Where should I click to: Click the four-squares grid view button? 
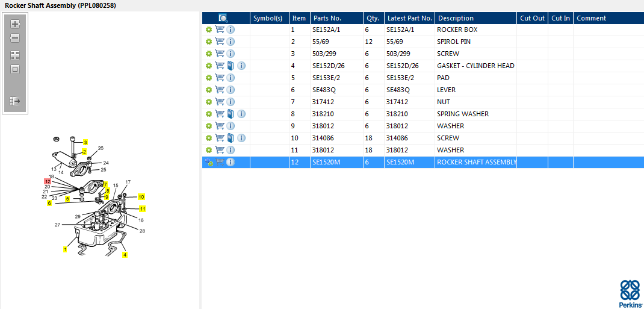(15, 55)
